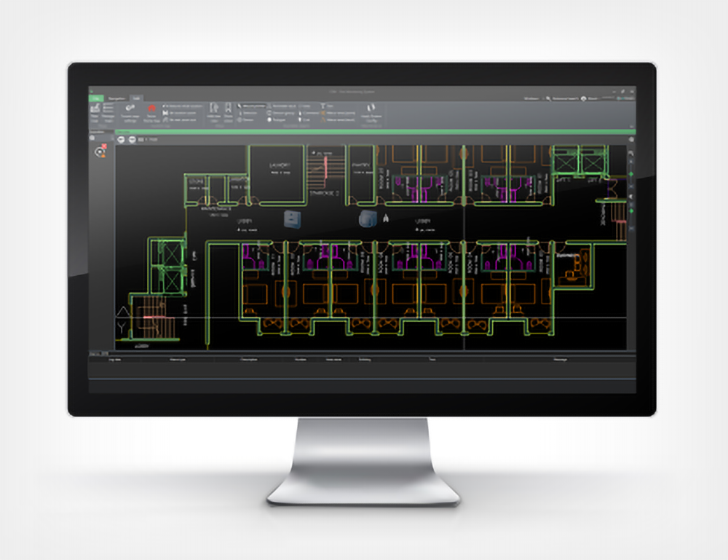Click the upper orange icon in ribbon
The width and height of the screenshot is (728, 560).
pos(323,113)
